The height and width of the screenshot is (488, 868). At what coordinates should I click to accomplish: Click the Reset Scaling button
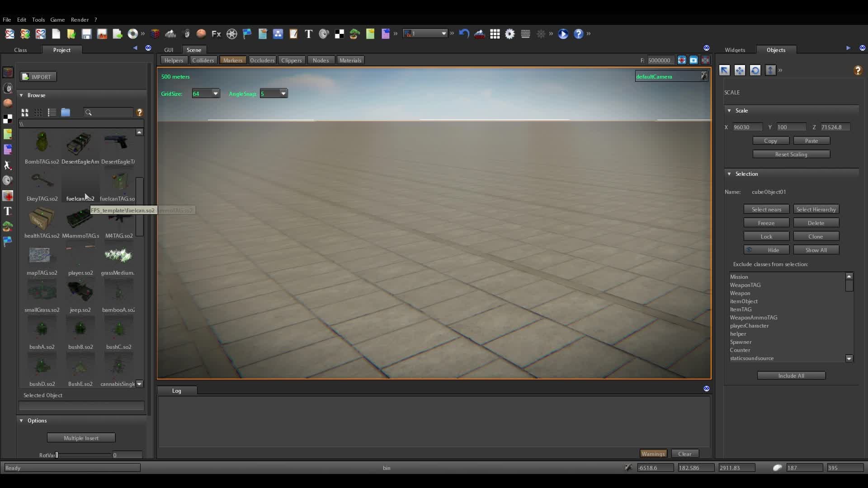pyautogui.click(x=791, y=155)
